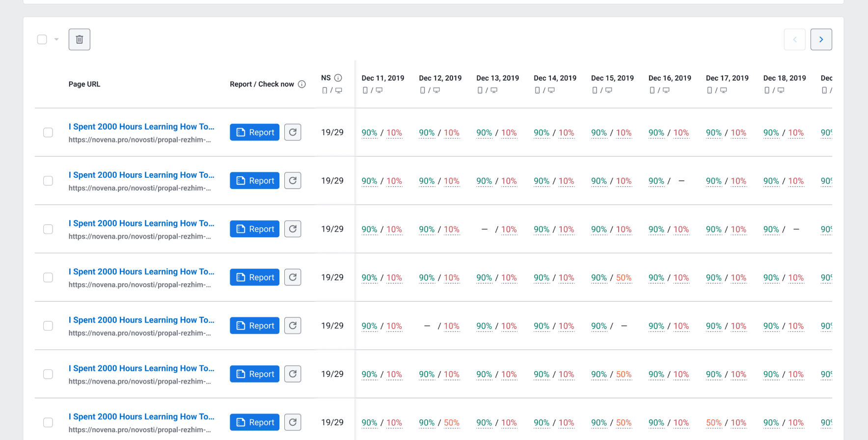
Task: Click Report button in the sixth row
Action: coord(254,374)
